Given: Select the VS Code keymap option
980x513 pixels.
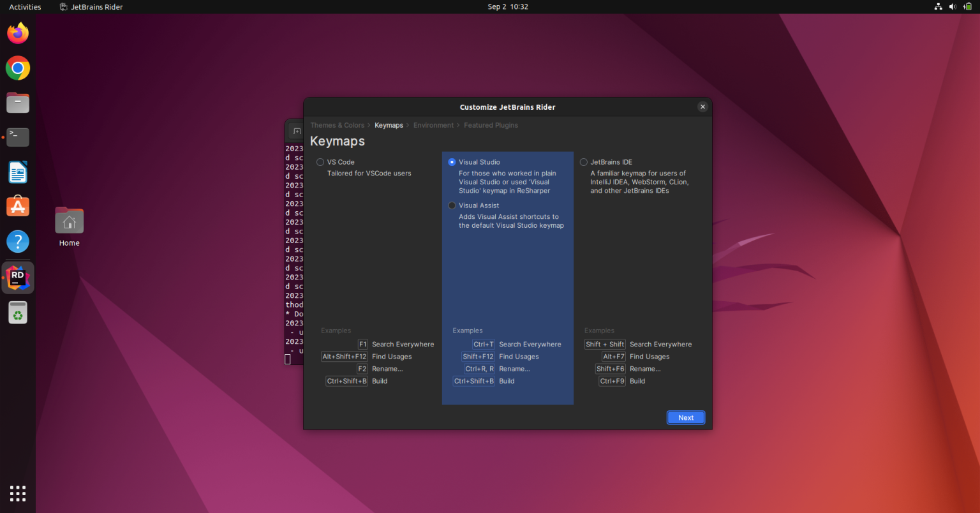Looking at the screenshot, I should (320, 162).
